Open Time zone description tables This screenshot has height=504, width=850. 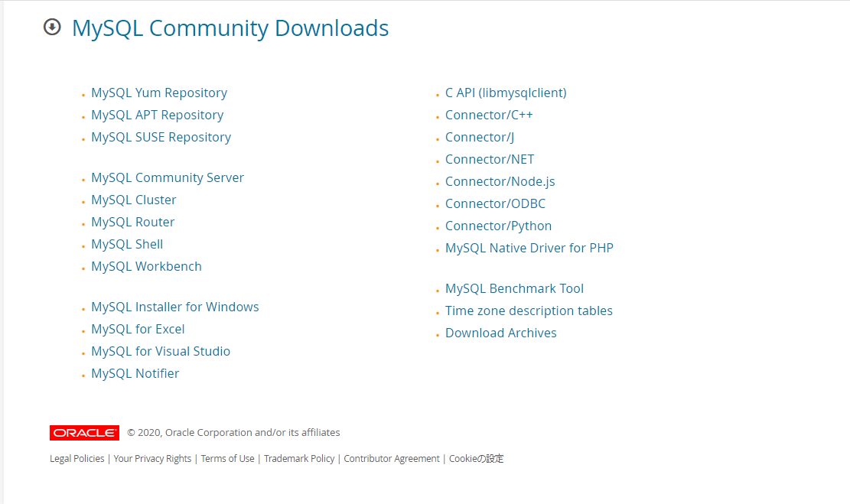click(529, 311)
